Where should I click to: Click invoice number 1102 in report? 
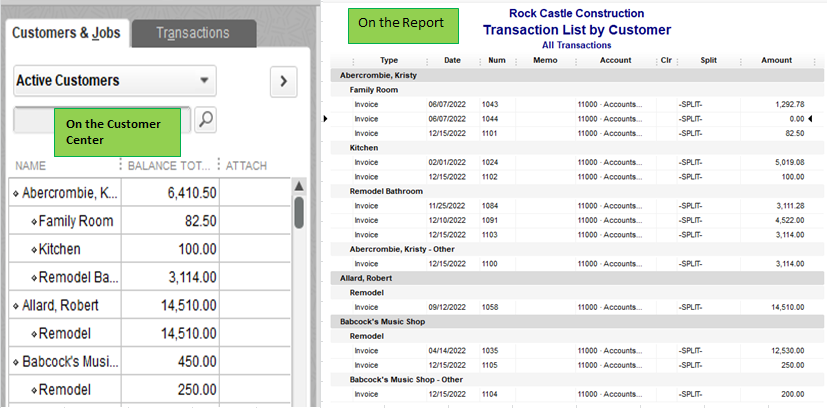point(489,177)
